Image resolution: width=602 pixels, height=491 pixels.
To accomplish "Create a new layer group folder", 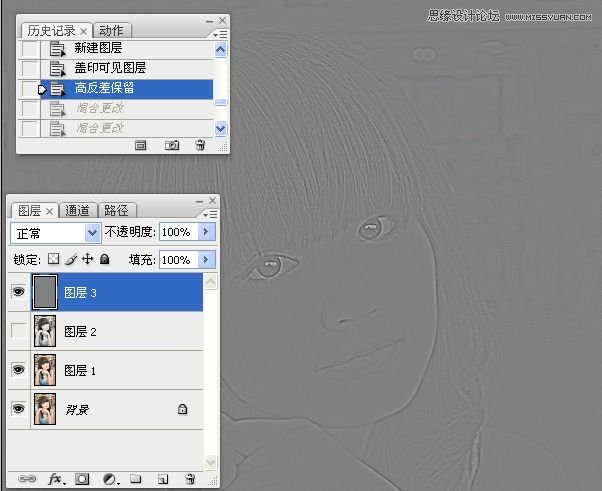I will pos(135,479).
